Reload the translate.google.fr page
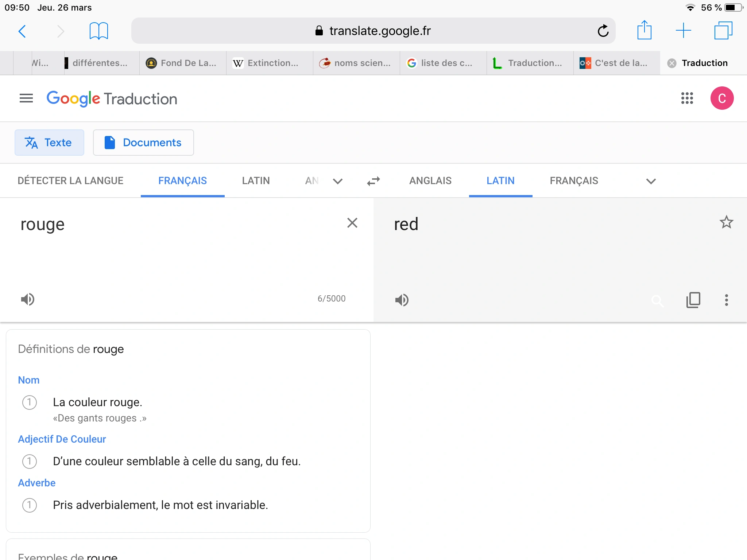 pos(603,31)
